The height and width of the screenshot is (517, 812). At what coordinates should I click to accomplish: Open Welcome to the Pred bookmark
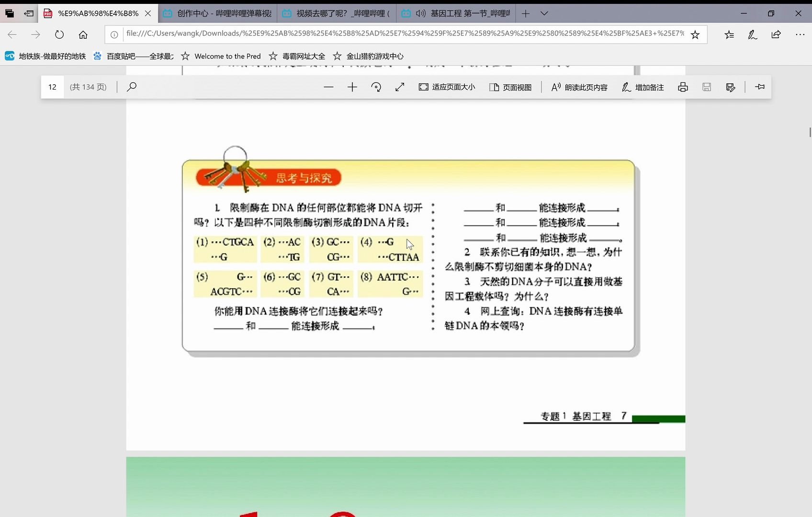coord(221,56)
